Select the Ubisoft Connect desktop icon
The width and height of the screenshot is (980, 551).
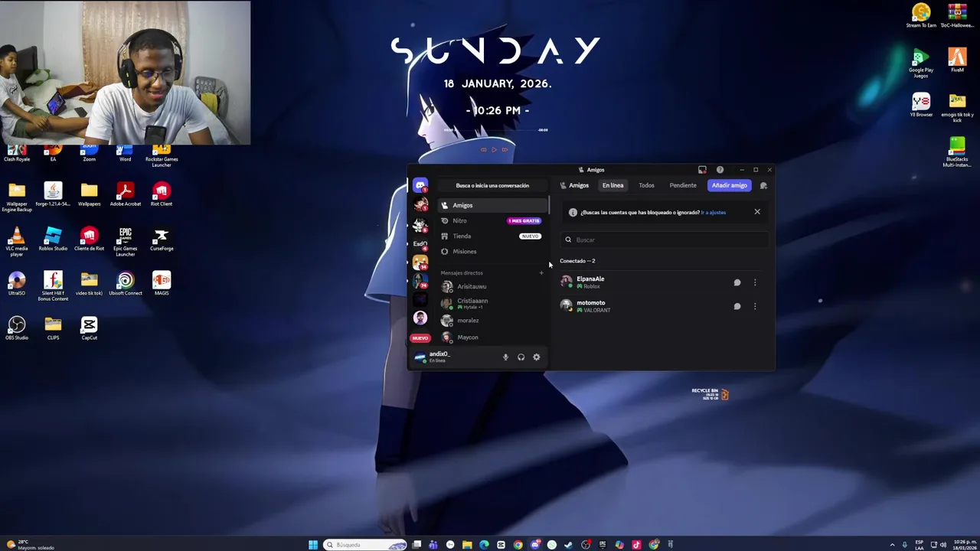126,283
